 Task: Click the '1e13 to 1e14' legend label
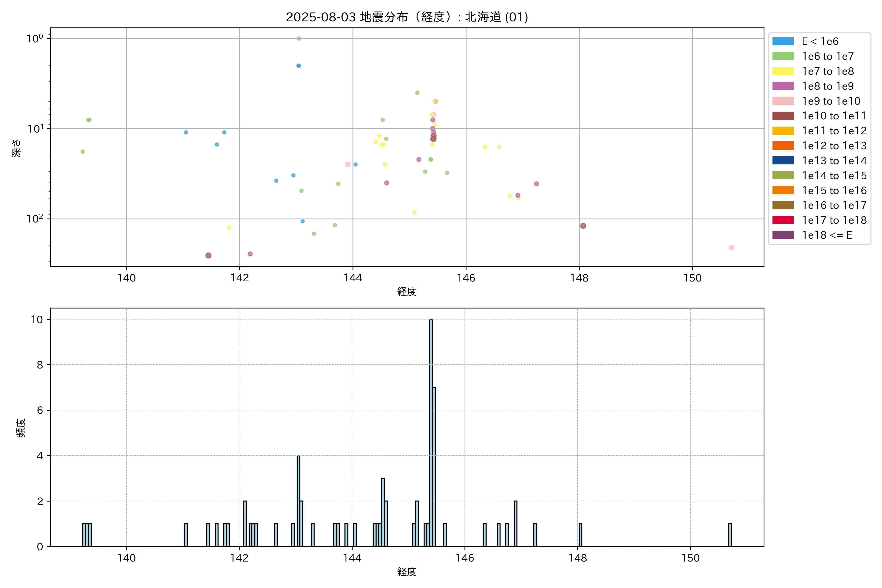click(x=834, y=160)
